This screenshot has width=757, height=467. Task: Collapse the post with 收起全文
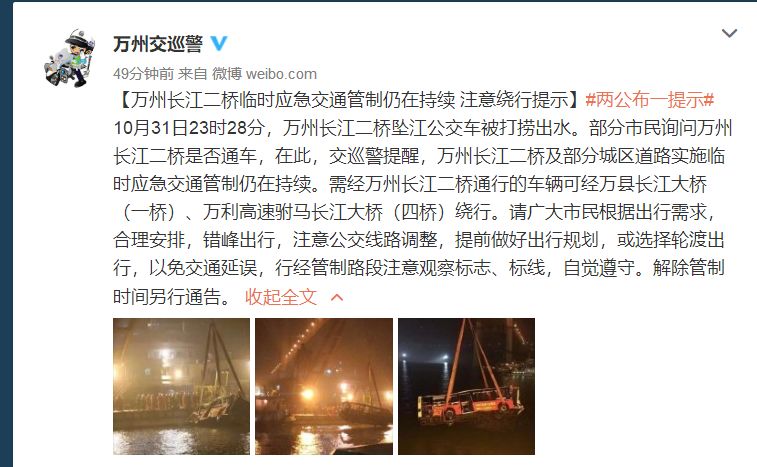281,297
